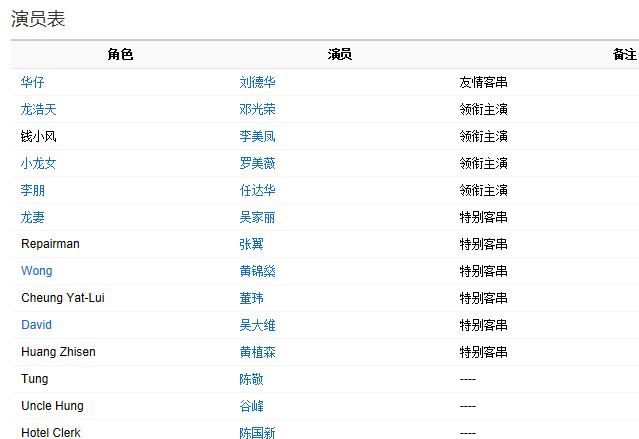Click 特别客串 note in 吴家丽's row

483,217
